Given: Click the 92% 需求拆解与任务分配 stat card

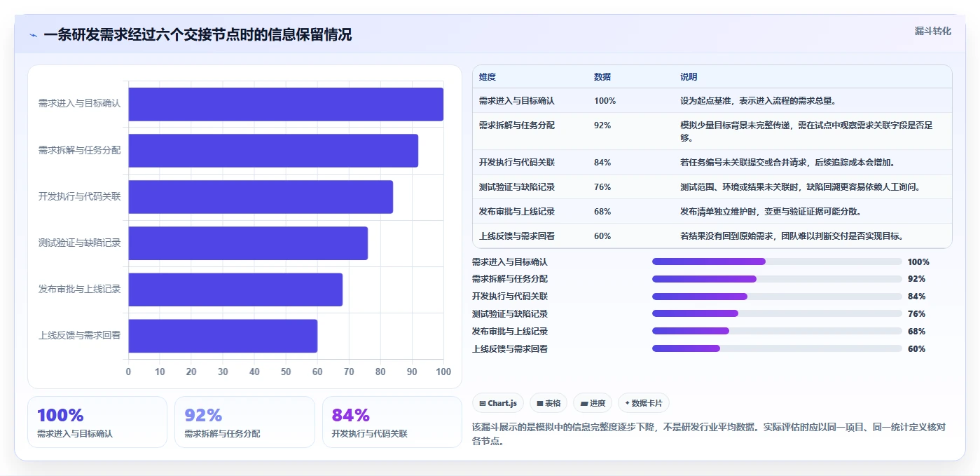Looking at the screenshot, I should pos(244,422).
